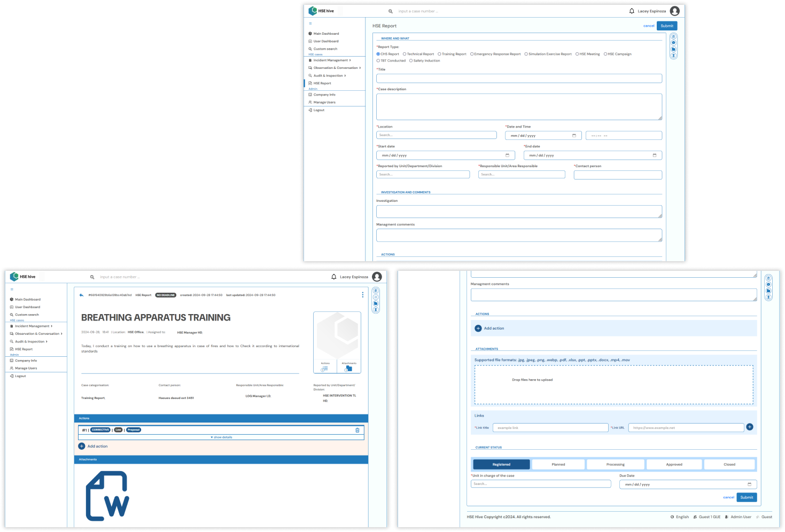Switch the current status to Approved
This screenshot has height=532, width=785.
click(x=674, y=464)
